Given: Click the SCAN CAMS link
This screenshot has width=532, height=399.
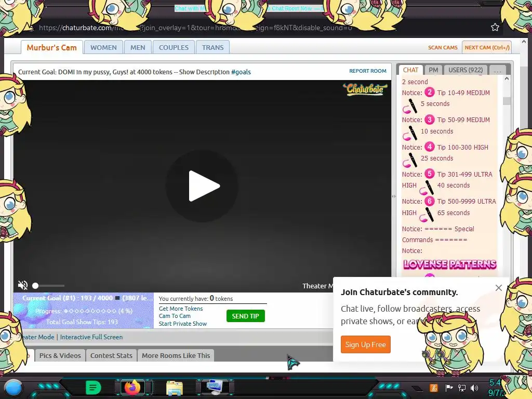Looking at the screenshot, I should click(x=443, y=47).
